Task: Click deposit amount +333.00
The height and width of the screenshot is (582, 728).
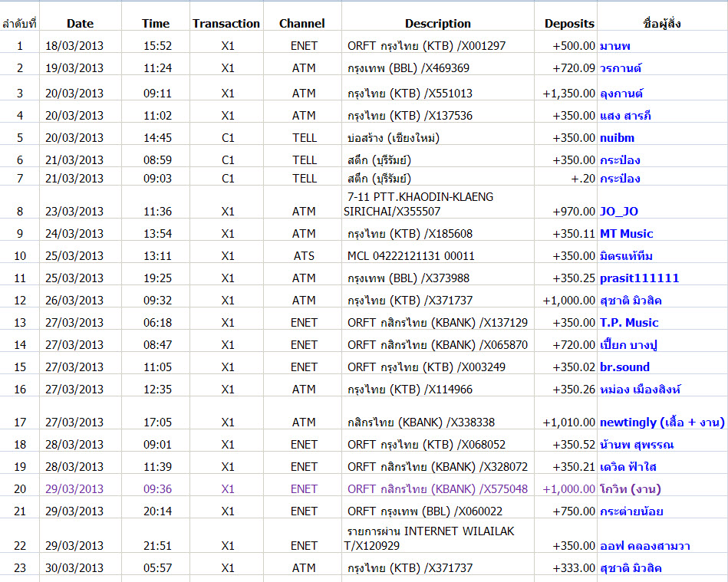Action: (573, 568)
